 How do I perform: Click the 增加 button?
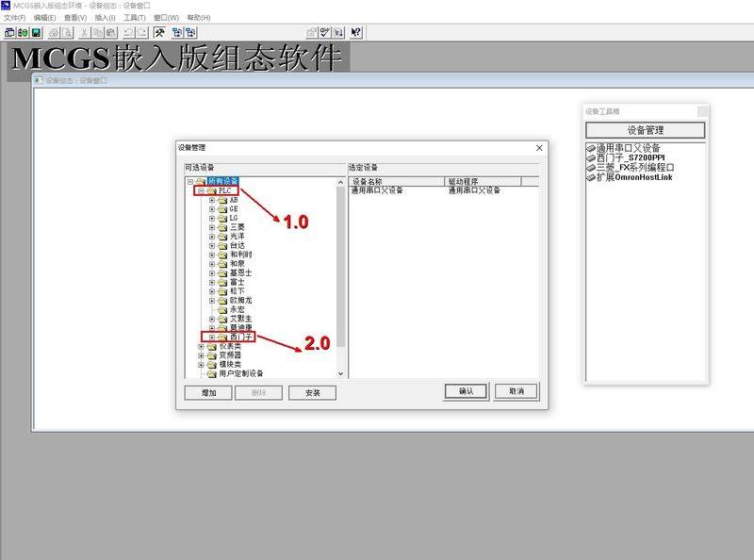click(208, 392)
